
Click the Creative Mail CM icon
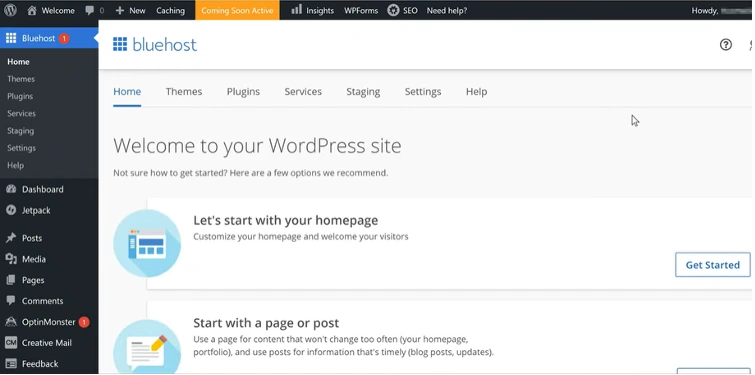click(11, 343)
